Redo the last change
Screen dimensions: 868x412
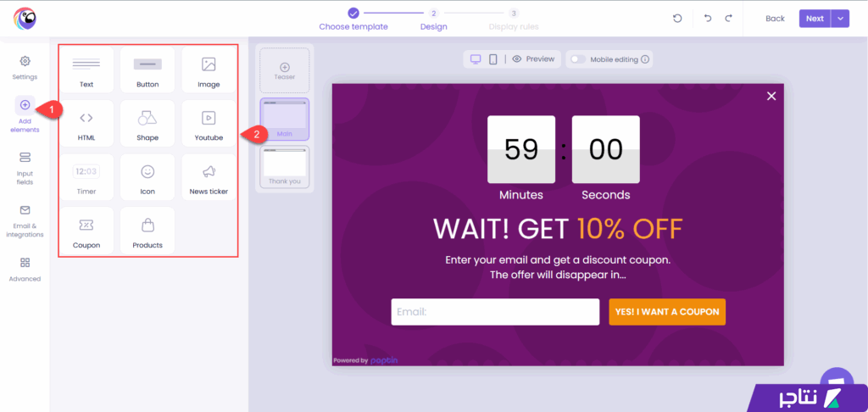pyautogui.click(x=728, y=19)
